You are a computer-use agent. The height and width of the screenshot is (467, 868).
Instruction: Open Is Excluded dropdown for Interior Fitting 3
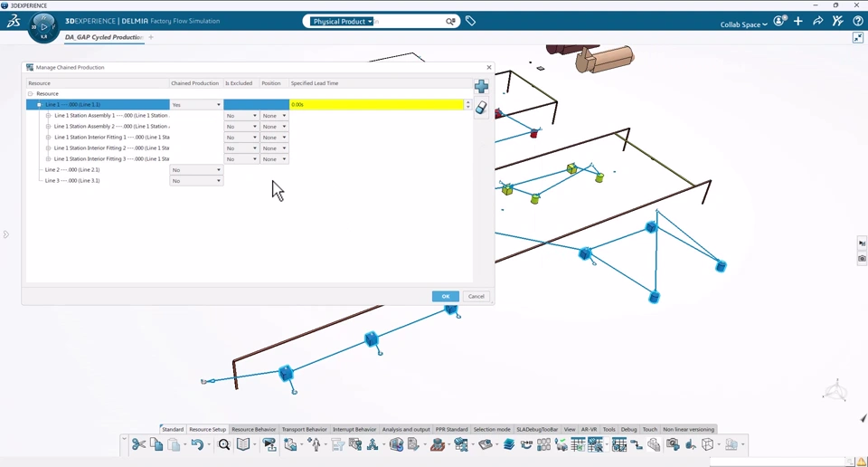(x=241, y=159)
